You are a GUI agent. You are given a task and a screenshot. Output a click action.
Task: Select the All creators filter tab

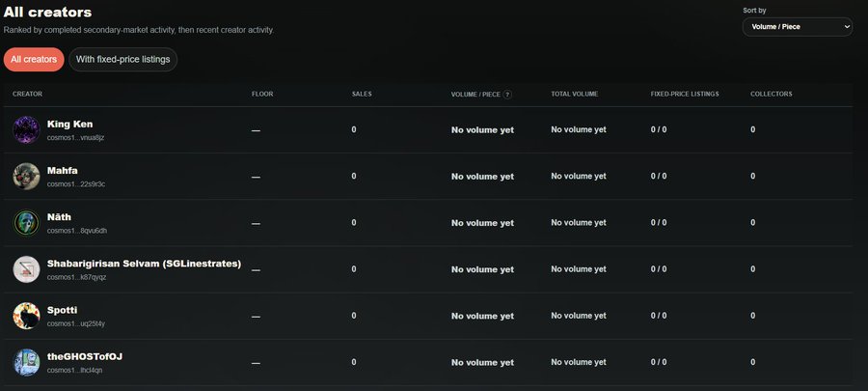[x=34, y=59]
